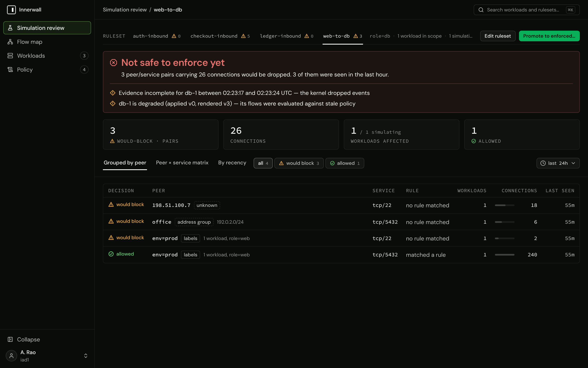588x368 pixels.
Task: Click the connections bar on the 18 row
Action: [504, 205]
